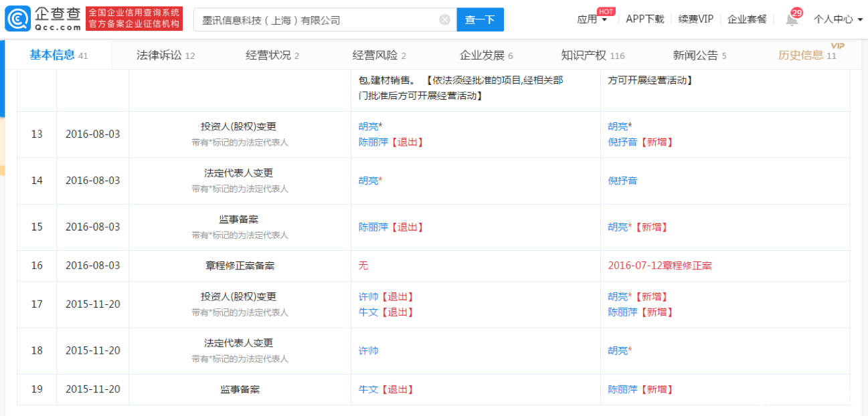Click the 查一下 search button
This screenshot has height=416, width=868.
coord(480,20)
